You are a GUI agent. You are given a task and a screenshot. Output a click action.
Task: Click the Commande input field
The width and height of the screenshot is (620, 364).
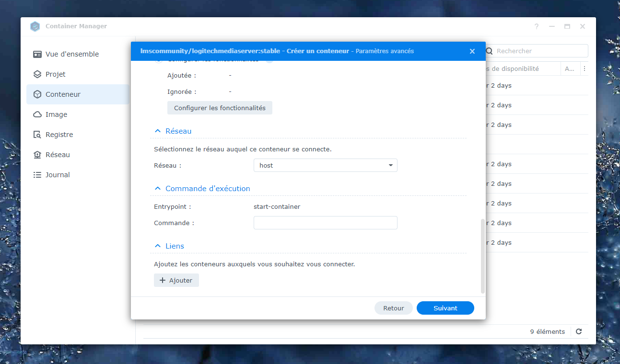[326, 223]
